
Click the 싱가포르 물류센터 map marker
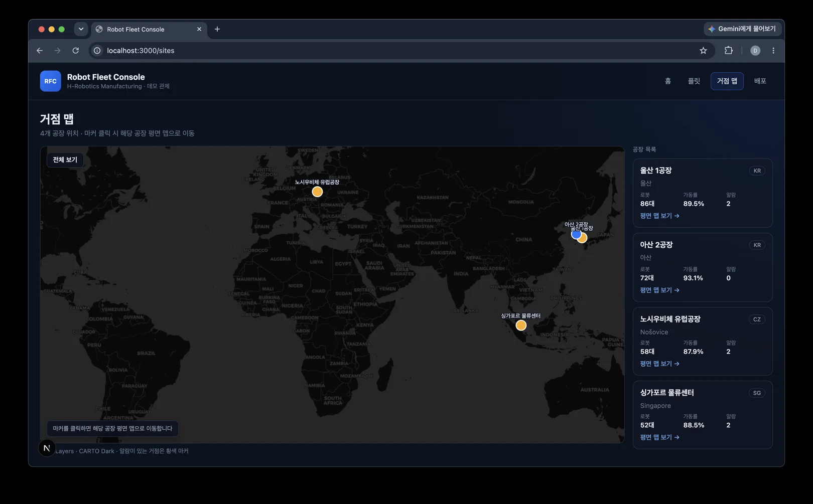click(521, 325)
